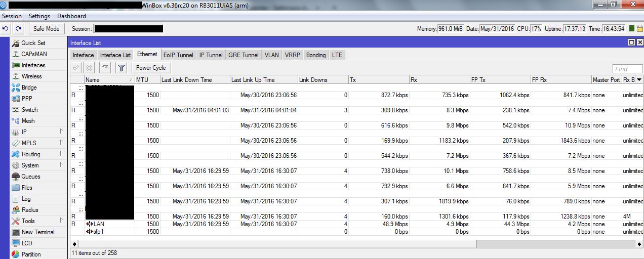Sort by the Master Port column header

606,80
